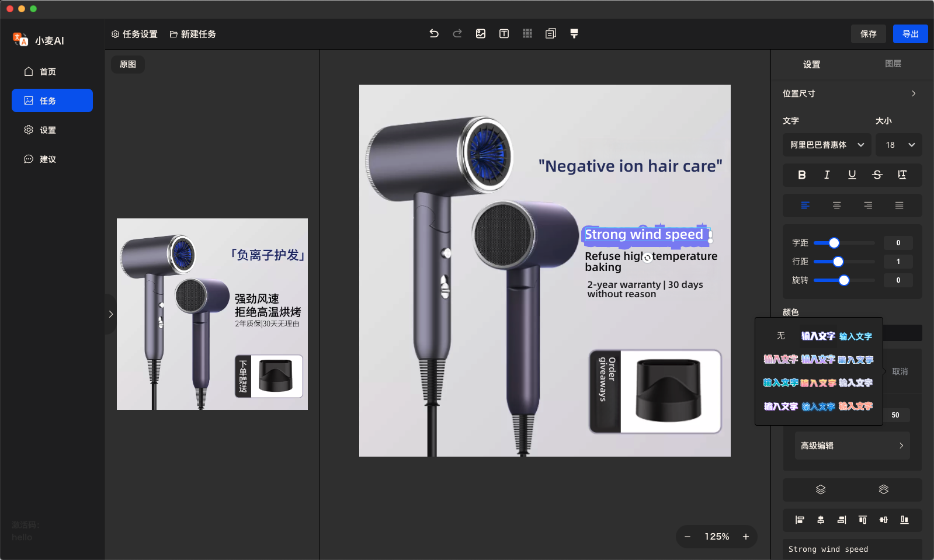Screen dimensions: 934x560
Task: Click the undo arrow in top toolbar
Action: pos(434,34)
